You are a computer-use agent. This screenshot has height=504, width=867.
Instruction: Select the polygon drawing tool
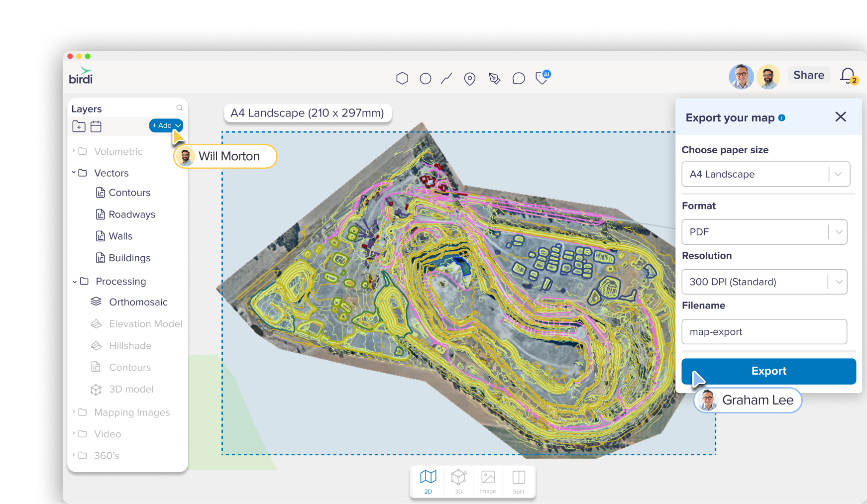tap(403, 78)
